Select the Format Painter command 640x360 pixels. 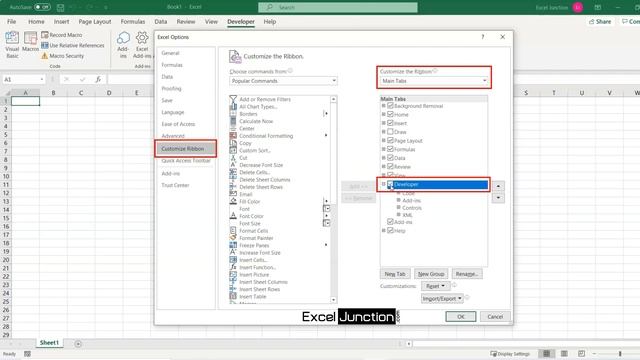click(x=256, y=238)
